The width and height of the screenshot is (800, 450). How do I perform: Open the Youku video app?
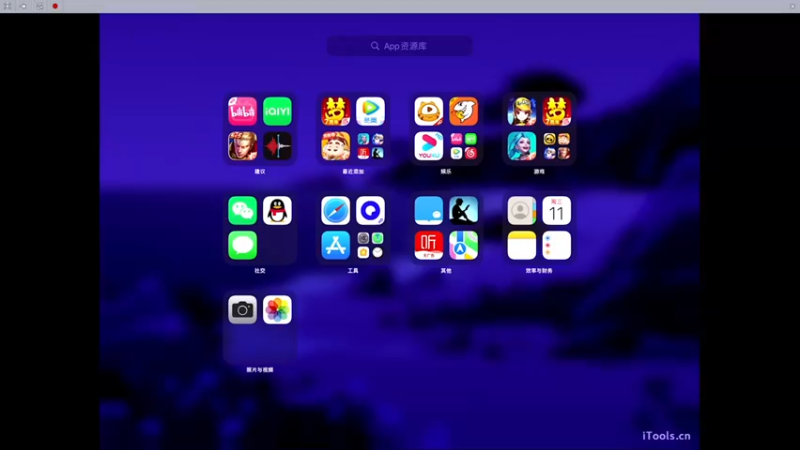(429, 146)
